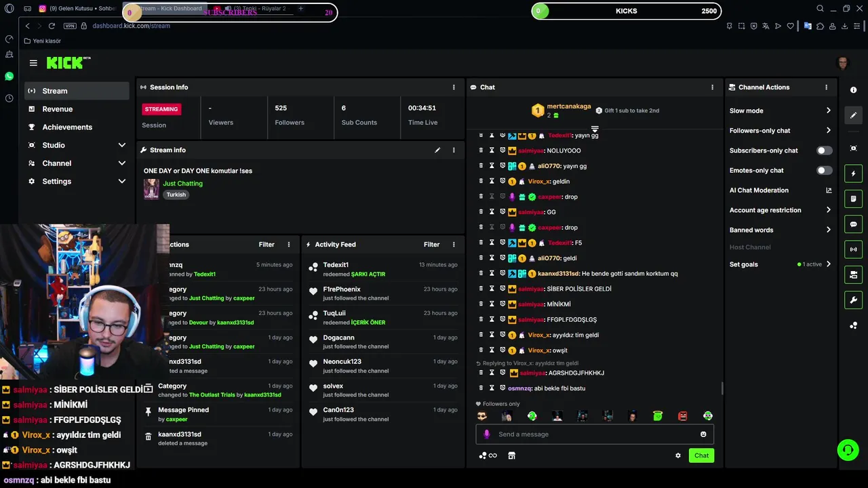Viewport: 868px width, 488px height.
Task: Click the 525 Followers count
Action: (281, 108)
